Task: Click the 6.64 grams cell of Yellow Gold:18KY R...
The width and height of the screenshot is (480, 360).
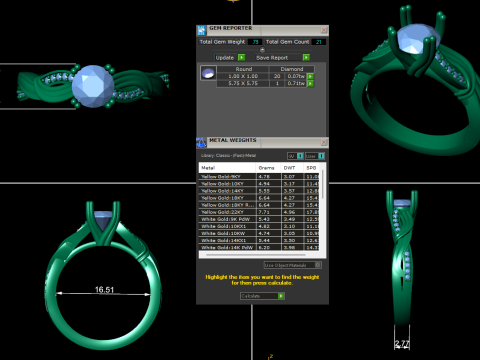Action: click(269, 205)
